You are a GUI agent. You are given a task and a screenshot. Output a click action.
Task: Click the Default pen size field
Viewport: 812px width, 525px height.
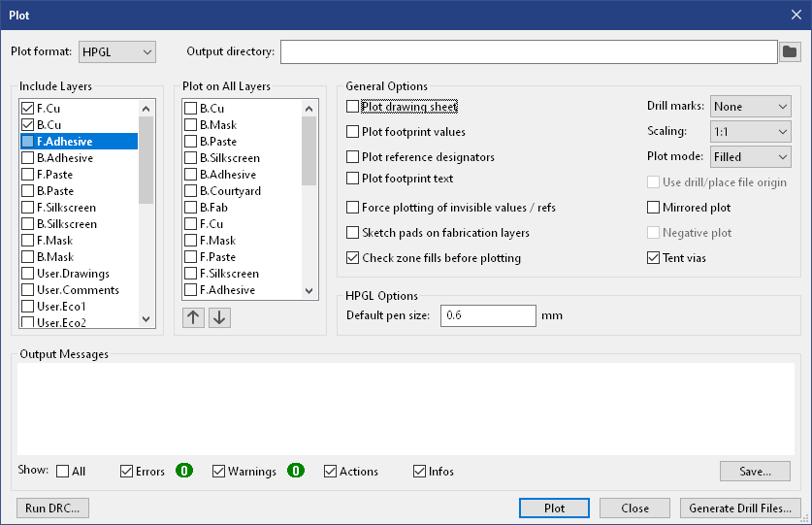(x=488, y=315)
